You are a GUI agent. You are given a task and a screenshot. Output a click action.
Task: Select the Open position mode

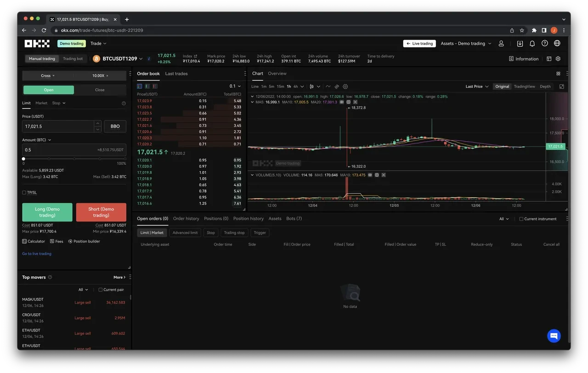tap(49, 90)
